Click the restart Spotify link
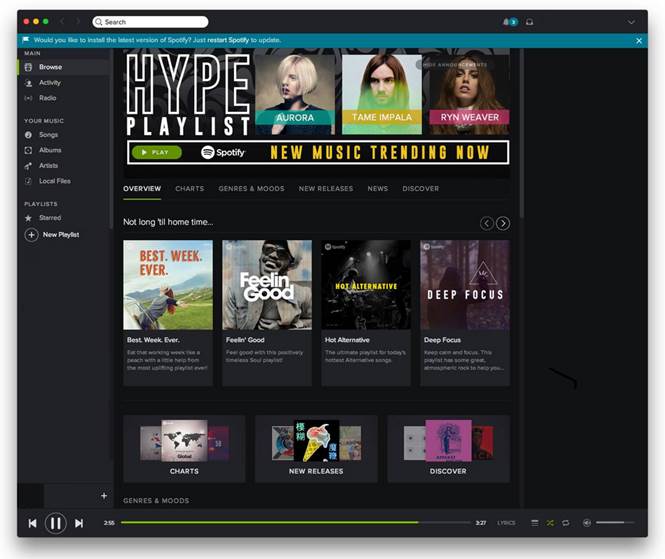 click(x=228, y=40)
